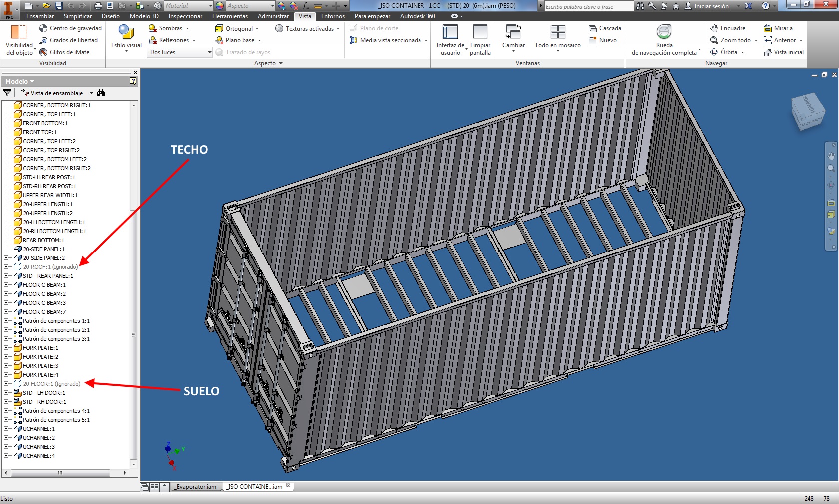Switch to the Inspeccionar tab

pyautogui.click(x=185, y=16)
